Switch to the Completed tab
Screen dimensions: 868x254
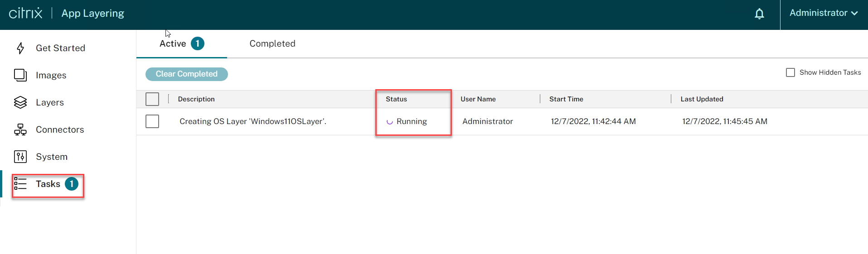pos(272,43)
